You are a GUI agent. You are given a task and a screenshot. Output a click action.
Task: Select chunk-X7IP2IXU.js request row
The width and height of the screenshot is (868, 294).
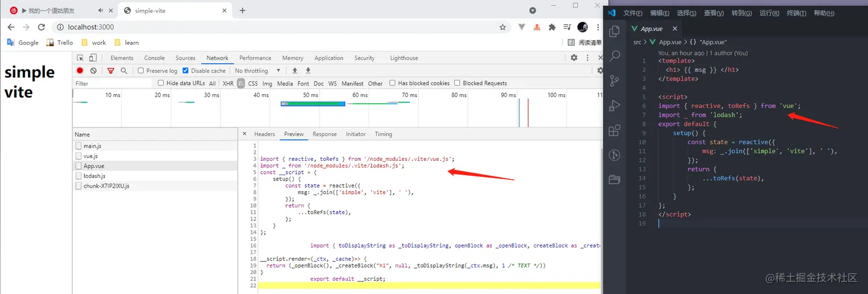click(155, 186)
